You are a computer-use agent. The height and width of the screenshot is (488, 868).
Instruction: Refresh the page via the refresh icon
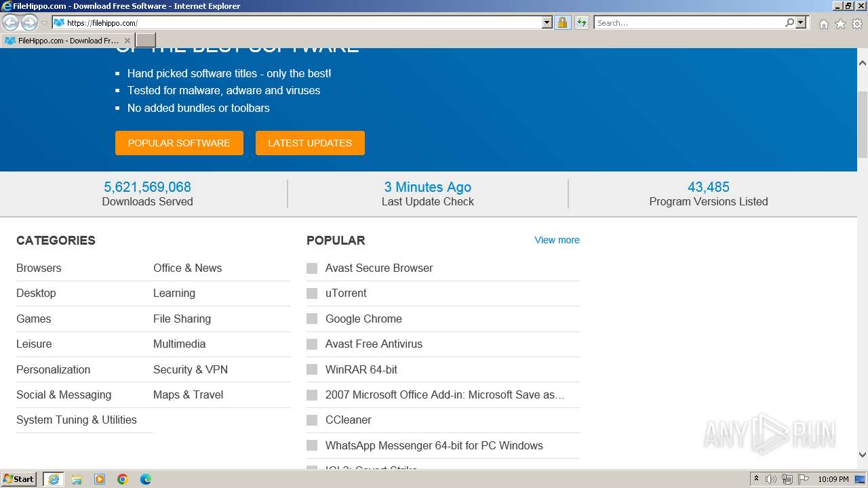582,22
